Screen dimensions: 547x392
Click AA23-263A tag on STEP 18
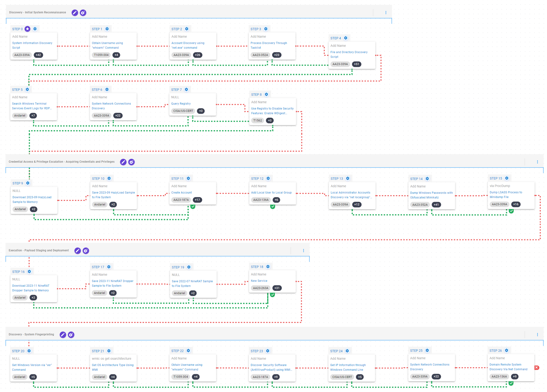(x=260, y=288)
